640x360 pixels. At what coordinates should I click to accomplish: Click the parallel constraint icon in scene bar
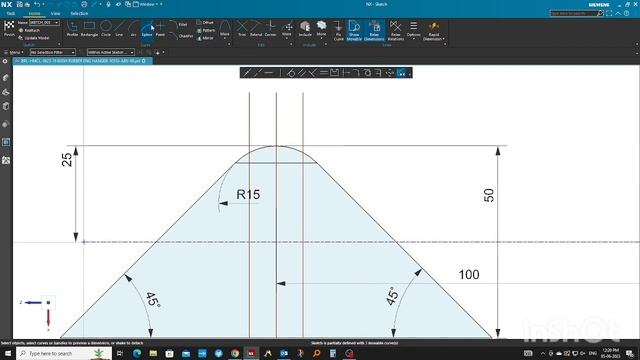click(x=302, y=73)
